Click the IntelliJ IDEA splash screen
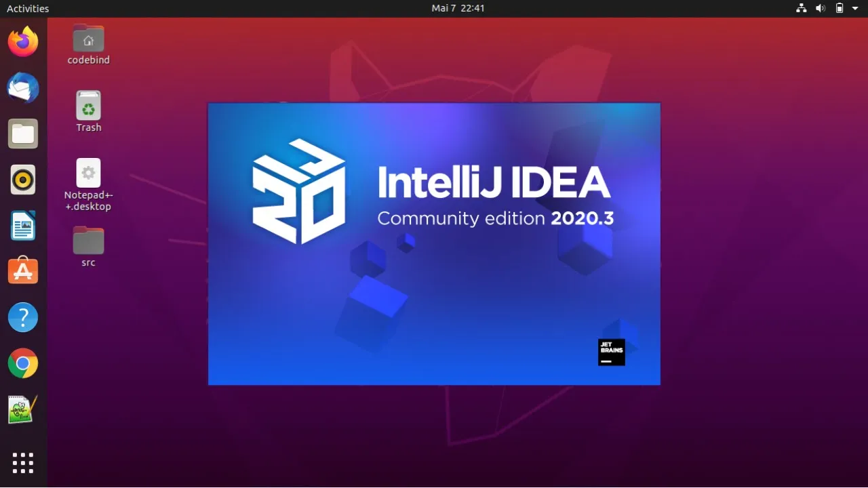Screen dimensions: 868x488 point(434,244)
